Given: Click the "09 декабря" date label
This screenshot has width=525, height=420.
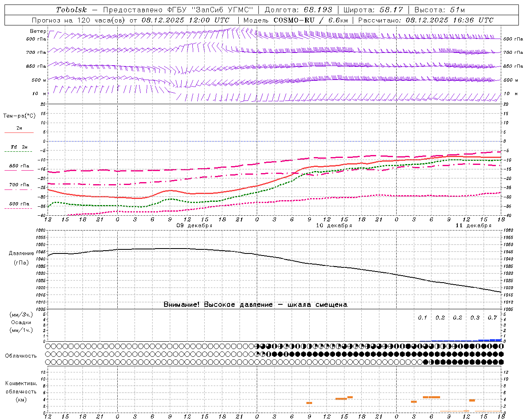Looking at the screenshot, I should coord(194,226).
